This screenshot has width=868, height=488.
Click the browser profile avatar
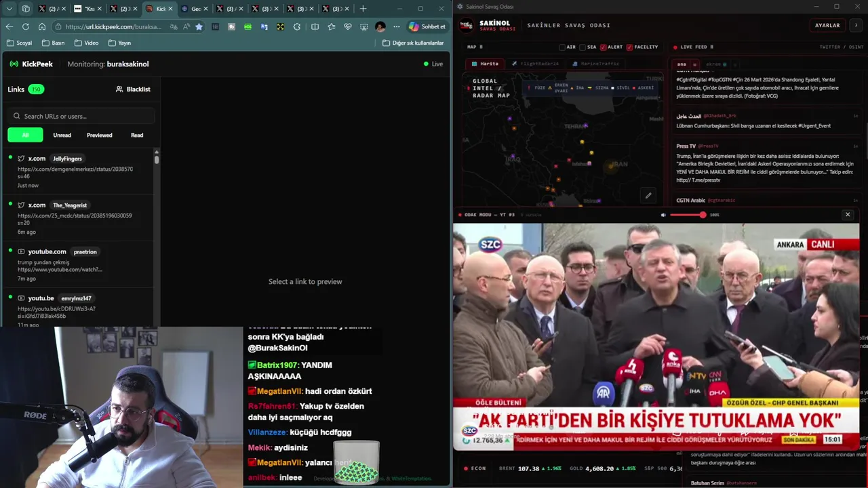380,26
